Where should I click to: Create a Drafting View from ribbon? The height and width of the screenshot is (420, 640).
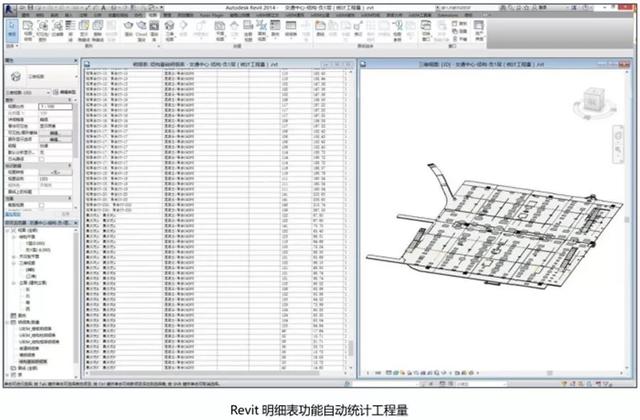tap(248, 31)
